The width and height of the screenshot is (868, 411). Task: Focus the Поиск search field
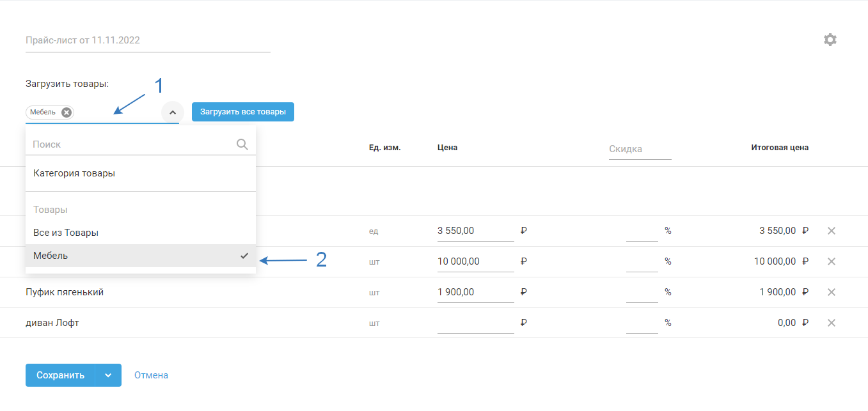click(131, 144)
